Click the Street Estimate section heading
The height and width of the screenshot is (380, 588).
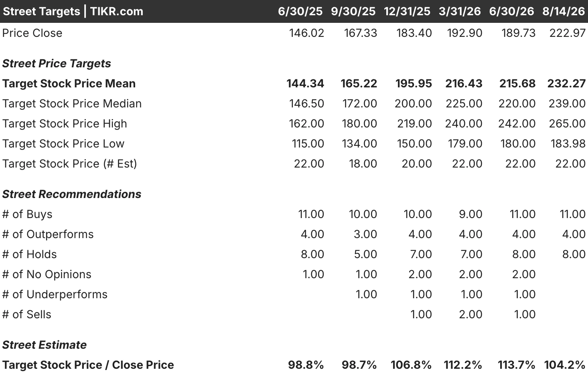45,345
